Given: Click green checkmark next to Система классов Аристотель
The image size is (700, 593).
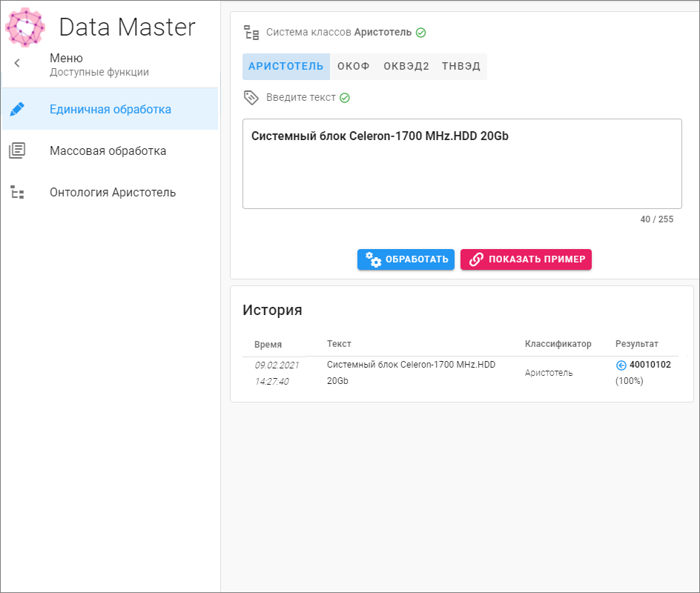Looking at the screenshot, I should click(421, 33).
